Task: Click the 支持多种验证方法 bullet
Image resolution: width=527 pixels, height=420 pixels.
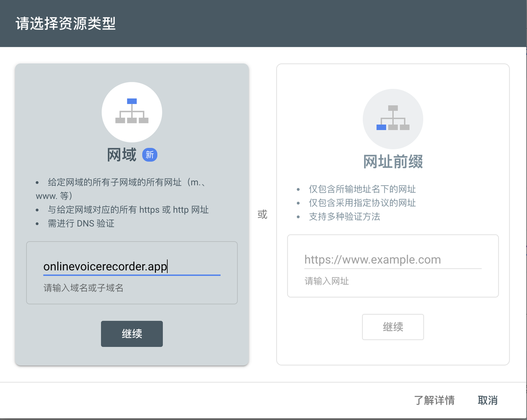Action: (344, 216)
